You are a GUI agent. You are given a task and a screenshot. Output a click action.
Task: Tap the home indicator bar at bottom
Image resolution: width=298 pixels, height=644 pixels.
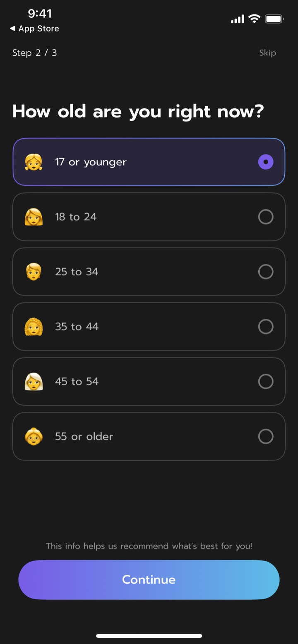click(149, 636)
